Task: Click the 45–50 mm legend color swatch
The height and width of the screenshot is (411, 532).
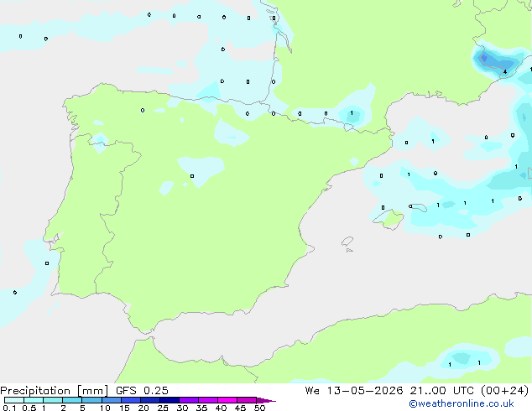Action: [x=247, y=400]
